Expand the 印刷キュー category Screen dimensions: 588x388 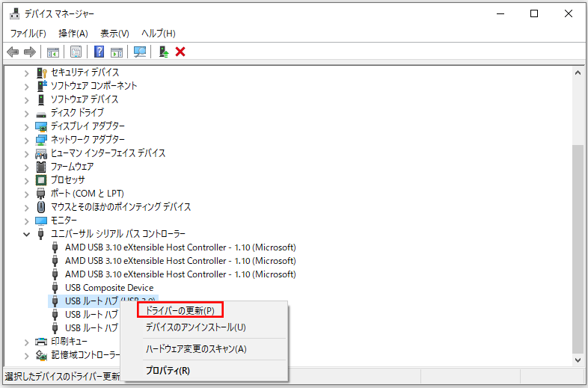click(x=27, y=342)
